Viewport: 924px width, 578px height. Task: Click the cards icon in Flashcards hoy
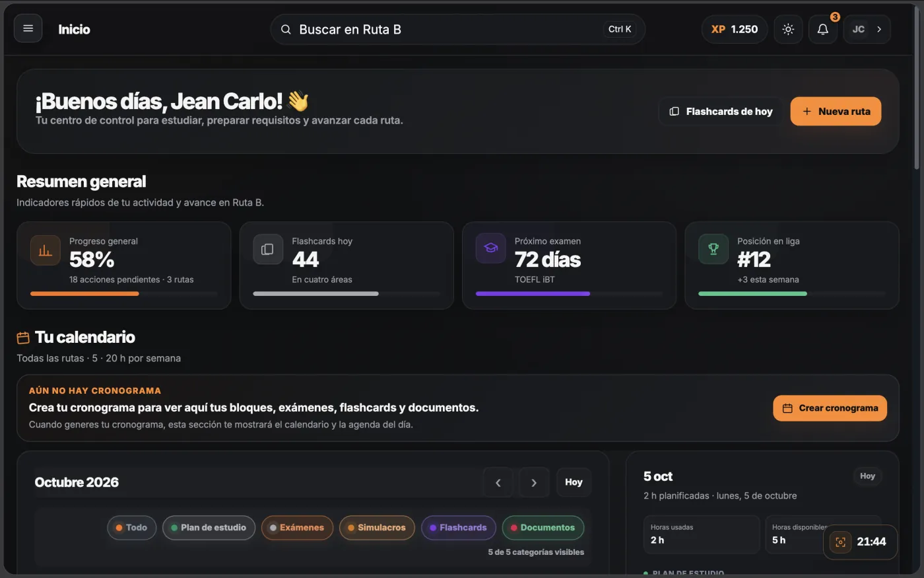pyautogui.click(x=268, y=249)
